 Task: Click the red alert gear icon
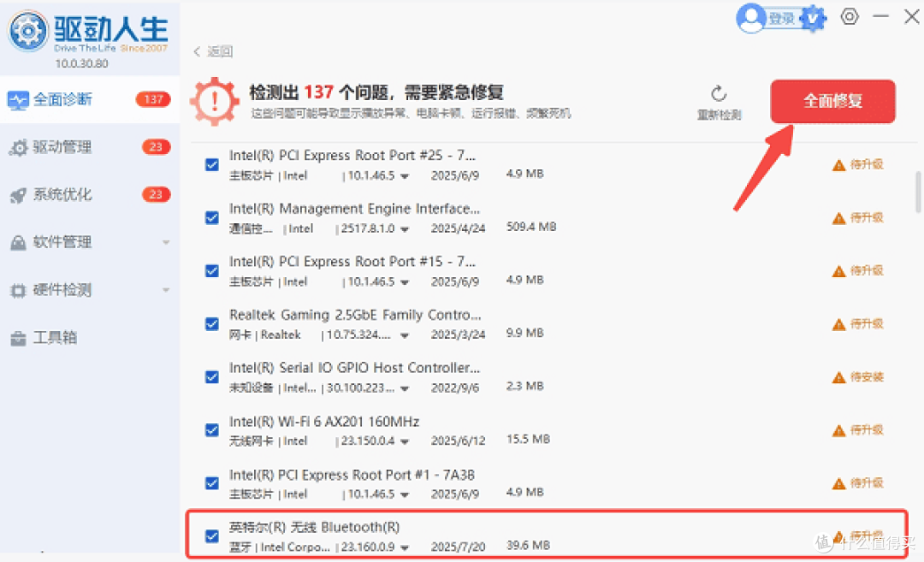[215, 101]
